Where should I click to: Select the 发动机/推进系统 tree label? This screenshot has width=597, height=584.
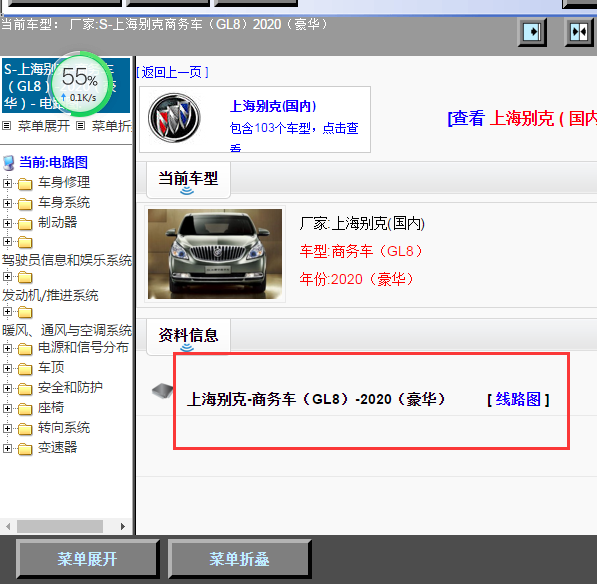coord(50,295)
